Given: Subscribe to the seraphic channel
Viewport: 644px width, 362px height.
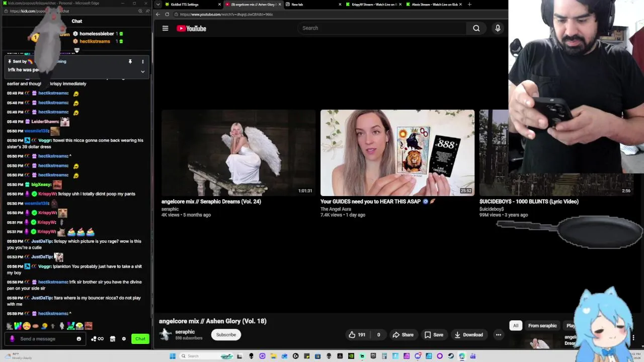Looking at the screenshot, I should pyautogui.click(x=226, y=335).
